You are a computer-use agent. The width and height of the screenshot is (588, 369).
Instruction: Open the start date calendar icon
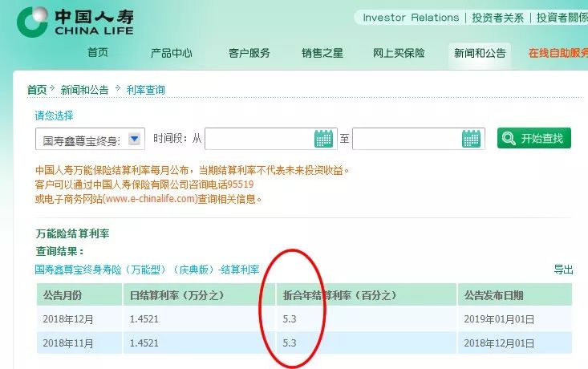tap(323, 139)
